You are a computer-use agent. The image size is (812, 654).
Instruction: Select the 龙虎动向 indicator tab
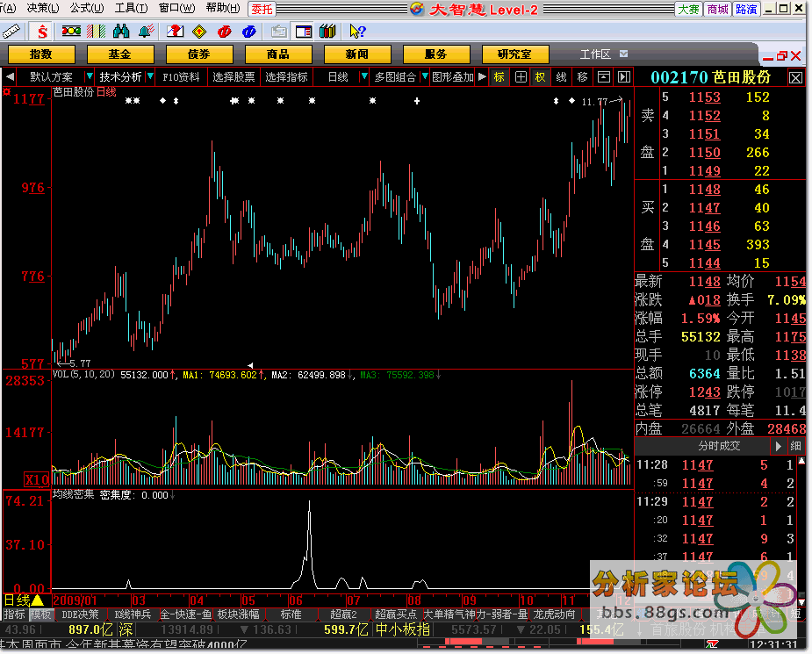point(555,614)
